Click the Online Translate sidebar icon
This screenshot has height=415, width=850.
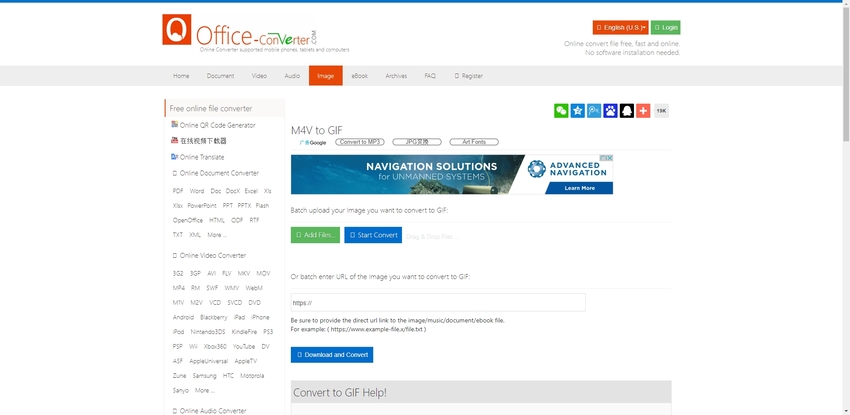pos(174,157)
